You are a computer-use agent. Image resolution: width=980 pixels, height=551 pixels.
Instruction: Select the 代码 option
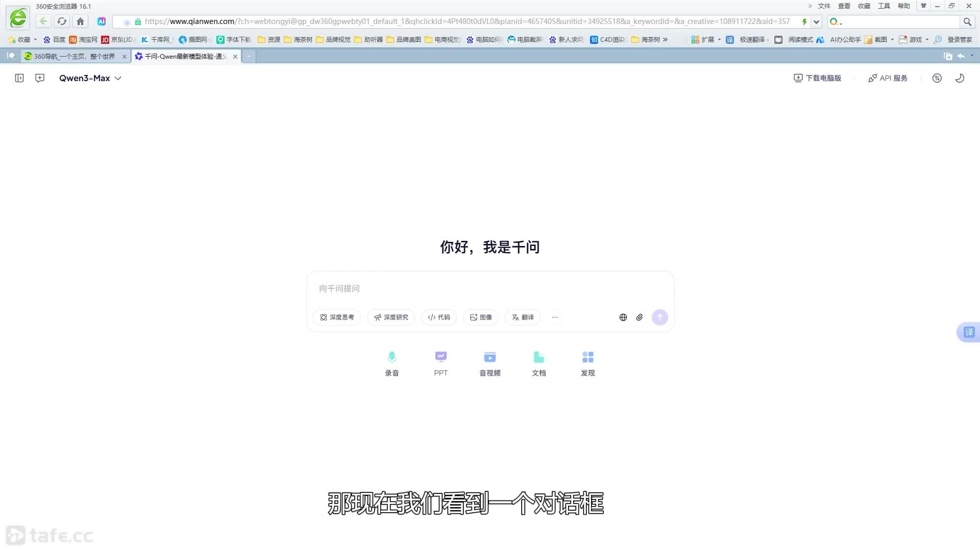tap(439, 317)
